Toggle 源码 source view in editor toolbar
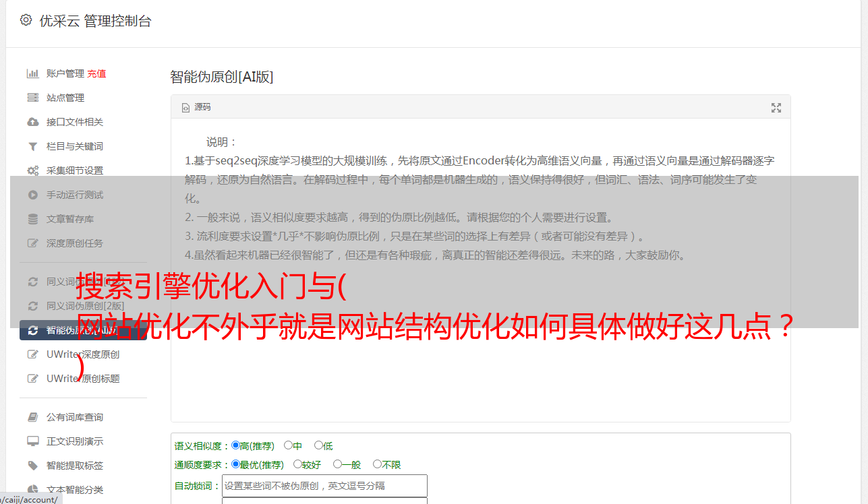The image size is (868, 504). click(x=196, y=107)
